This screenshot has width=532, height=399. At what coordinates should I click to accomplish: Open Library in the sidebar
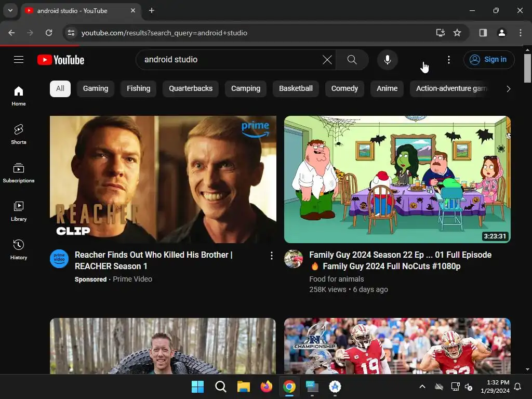[19, 211]
